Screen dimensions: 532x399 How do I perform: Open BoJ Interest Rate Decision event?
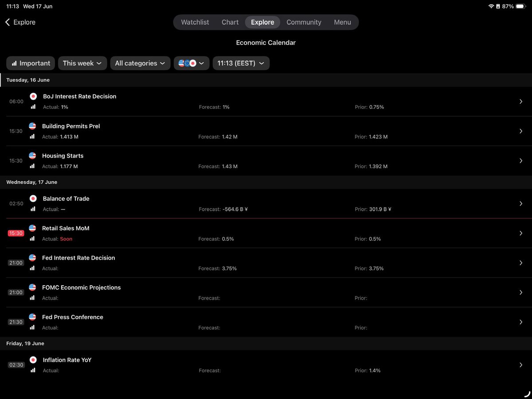[266, 102]
